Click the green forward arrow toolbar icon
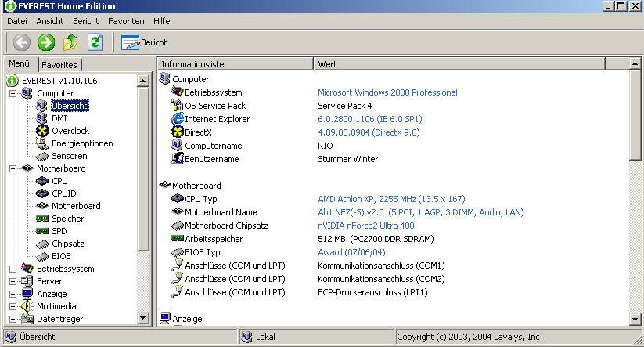Screen dimensions: 644x347 pos(46,42)
